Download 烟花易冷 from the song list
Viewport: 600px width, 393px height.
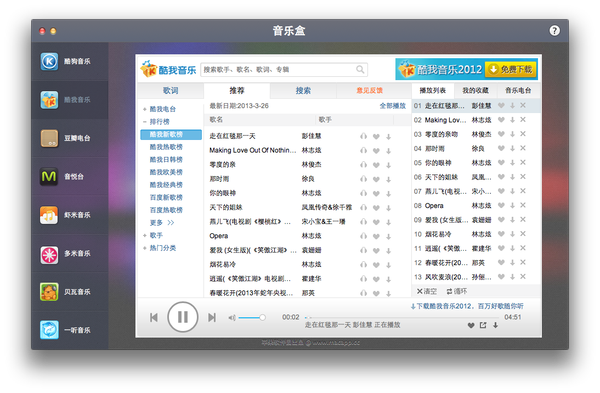(x=388, y=265)
